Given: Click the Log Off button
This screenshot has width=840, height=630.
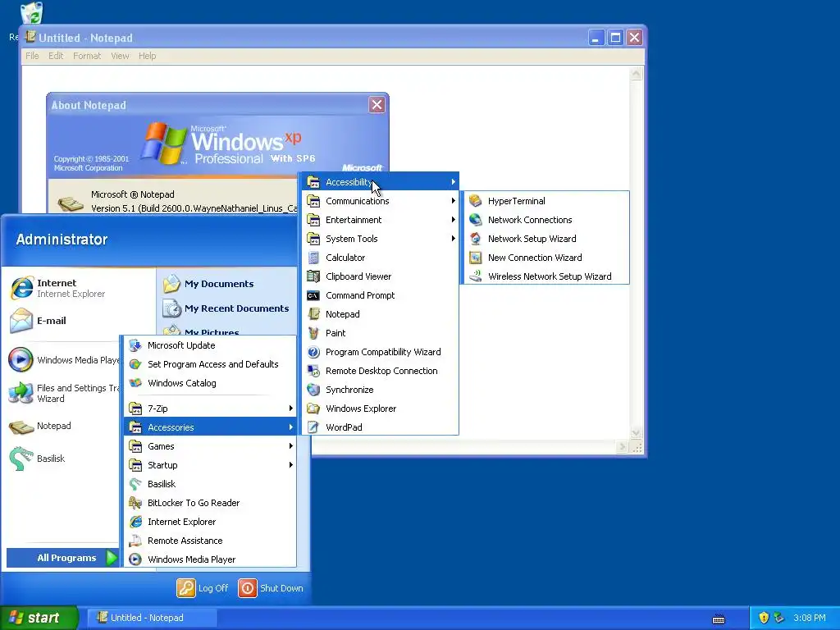Looking at the screenshot, I should click(203, 588).
